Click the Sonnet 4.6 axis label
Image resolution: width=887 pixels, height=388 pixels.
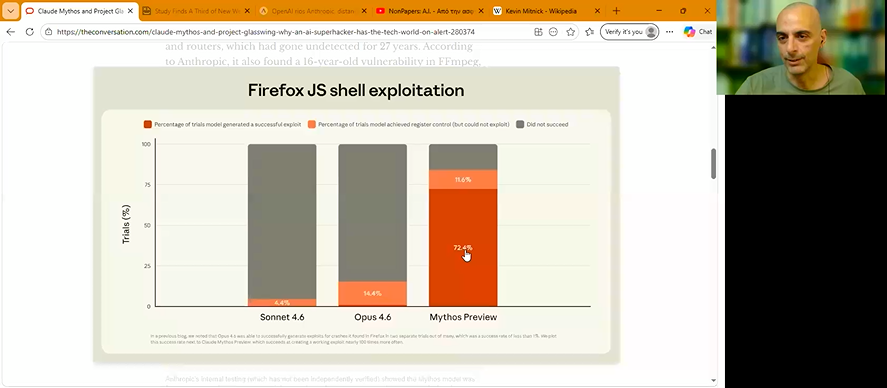[282, 317]
